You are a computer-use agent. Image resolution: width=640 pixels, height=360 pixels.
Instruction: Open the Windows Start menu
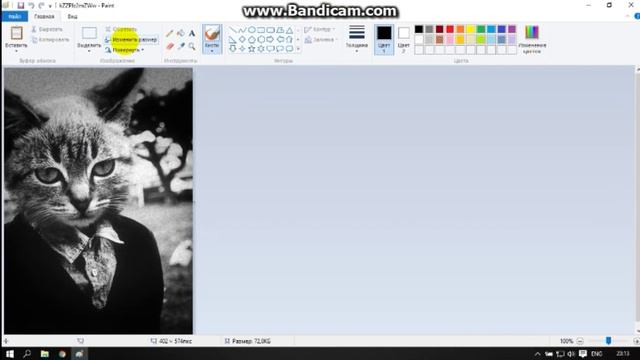(x=10, y=353)
